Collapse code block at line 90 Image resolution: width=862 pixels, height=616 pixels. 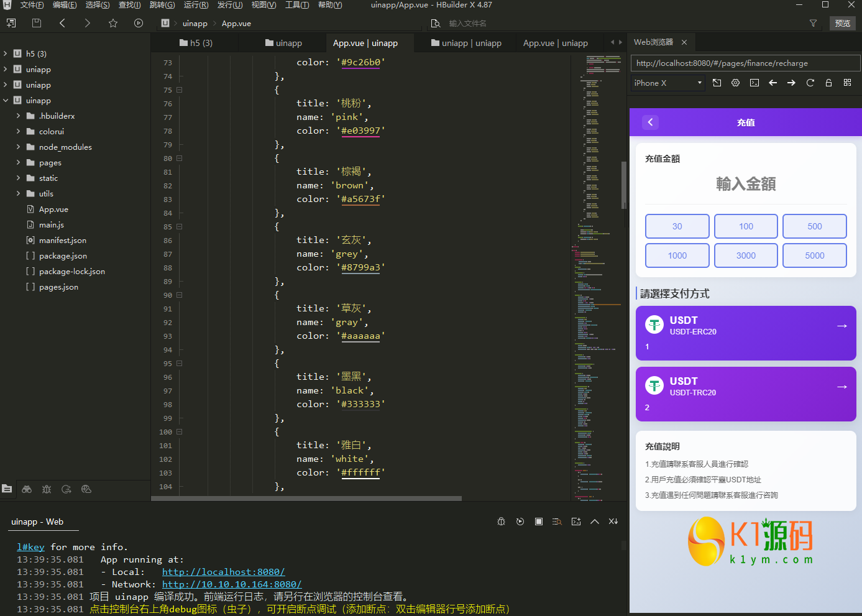[x=180, y=295]
